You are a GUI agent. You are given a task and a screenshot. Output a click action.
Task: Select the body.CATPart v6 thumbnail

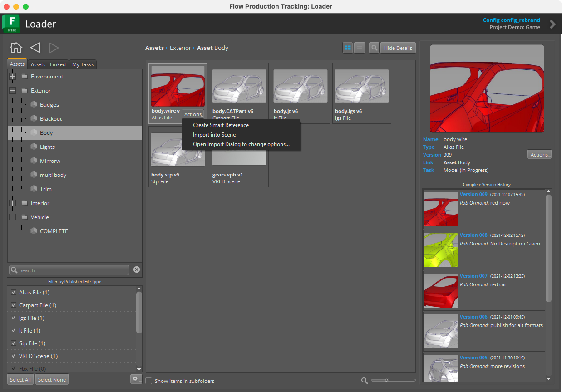(x=239, y=93)
